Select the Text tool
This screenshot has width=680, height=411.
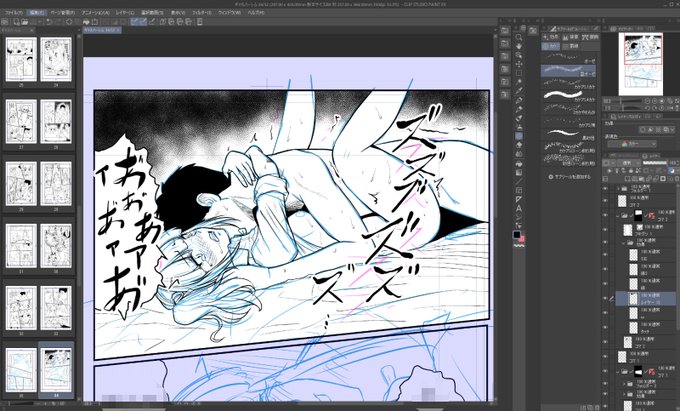click(x=519, y=208)
